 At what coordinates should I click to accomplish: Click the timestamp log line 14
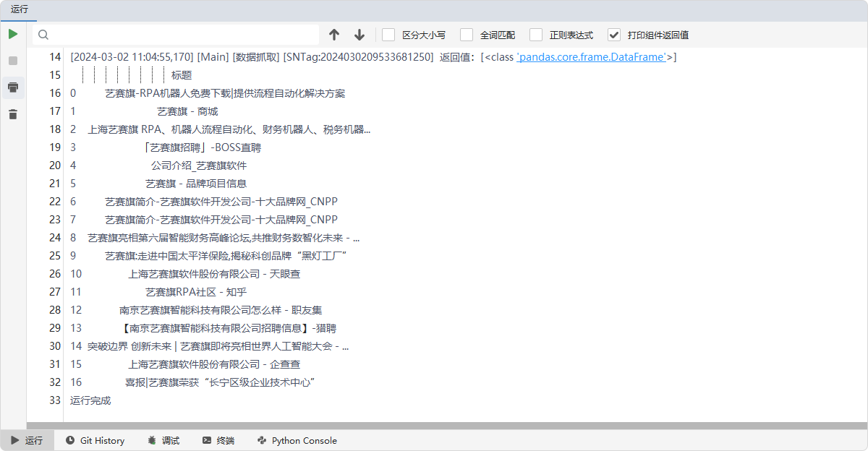[x=373, y=57]
